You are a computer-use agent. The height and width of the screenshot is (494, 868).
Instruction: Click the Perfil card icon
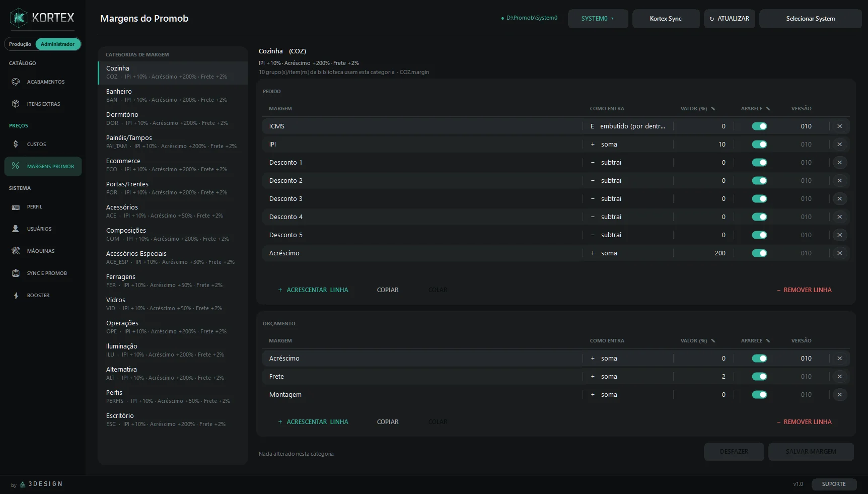tap(16, 207)
